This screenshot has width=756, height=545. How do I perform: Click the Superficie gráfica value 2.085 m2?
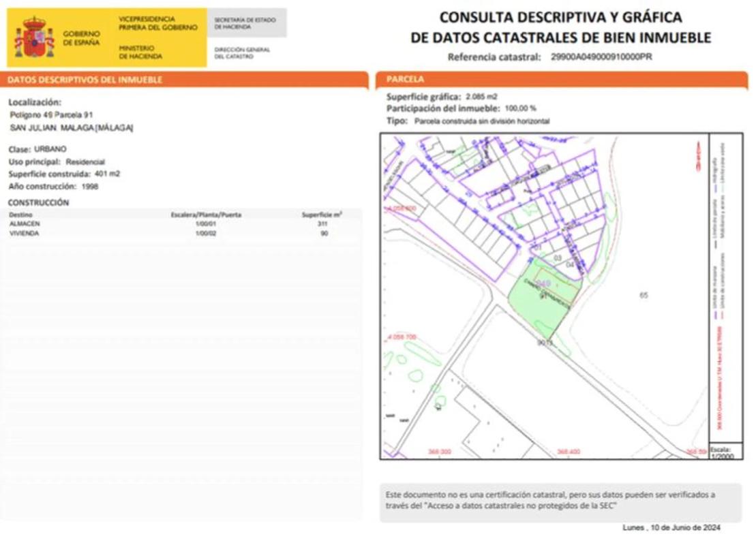click(481, 97)
